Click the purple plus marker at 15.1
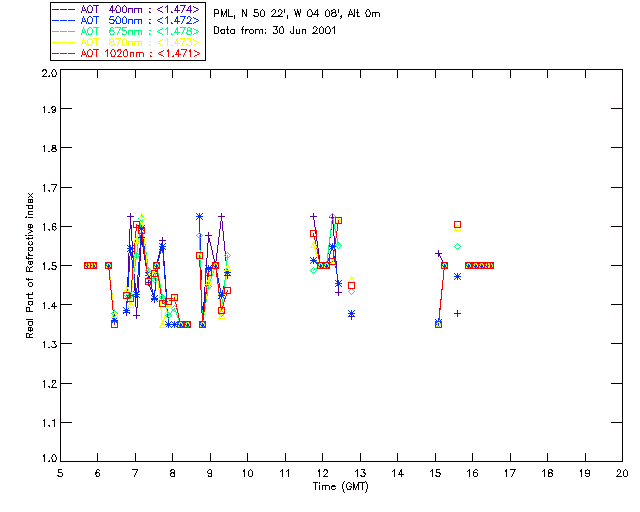The height and width of the screenshot is (512, 640). [438, 254]
